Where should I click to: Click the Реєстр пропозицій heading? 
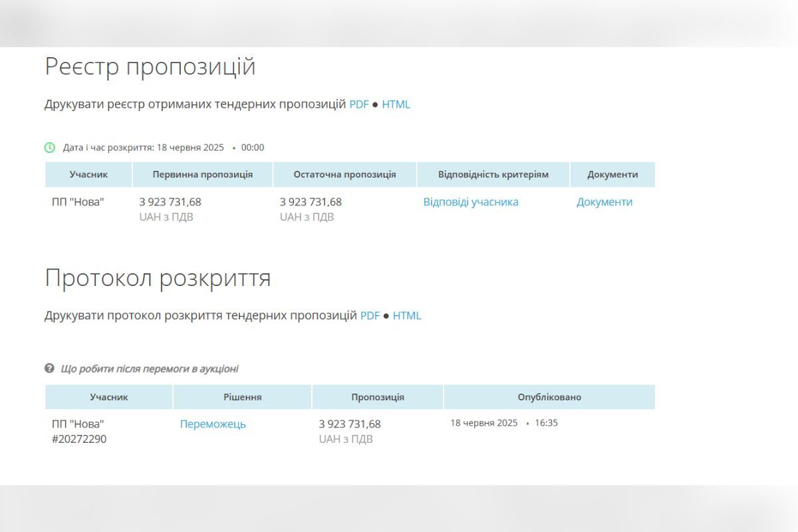(150, 66)
